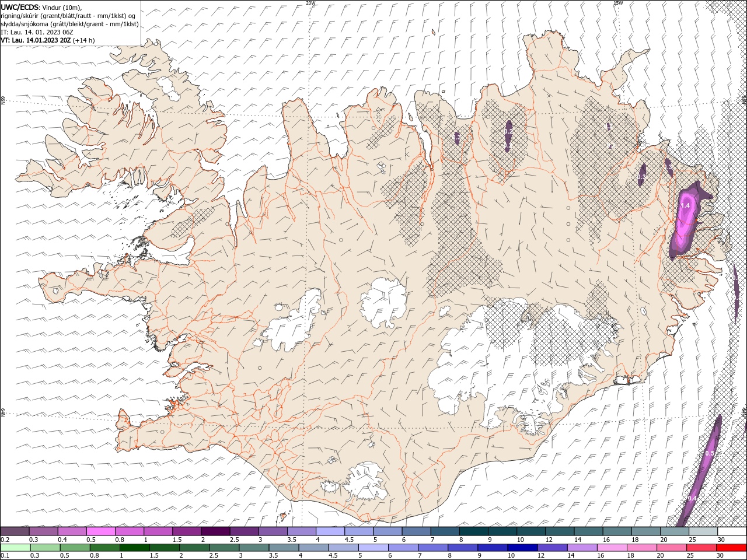The height and width of the screenshot is (560, 747).
Task: Click the 0.5 value in the offshore band
Action: tap(710, 453)
